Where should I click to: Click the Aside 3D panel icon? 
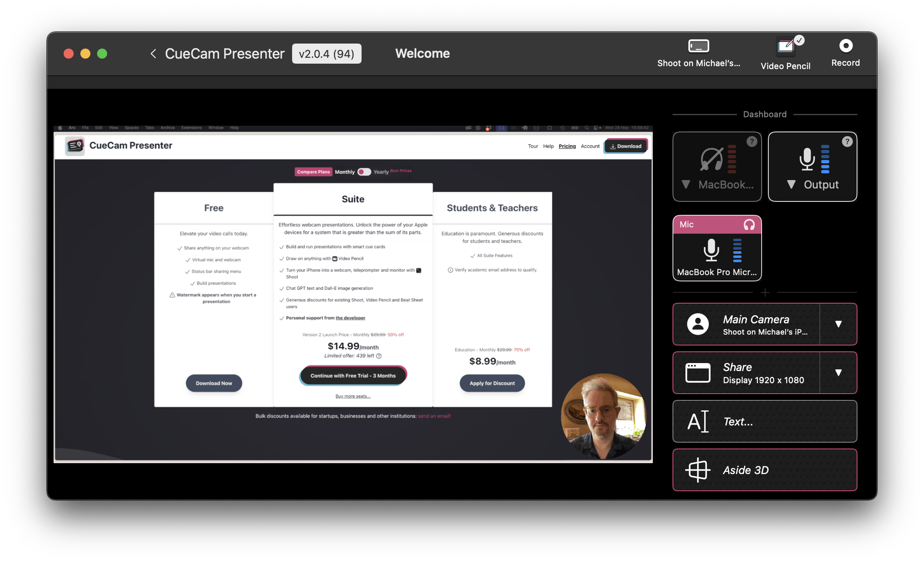pyautogui.click(x=696, y=469)
